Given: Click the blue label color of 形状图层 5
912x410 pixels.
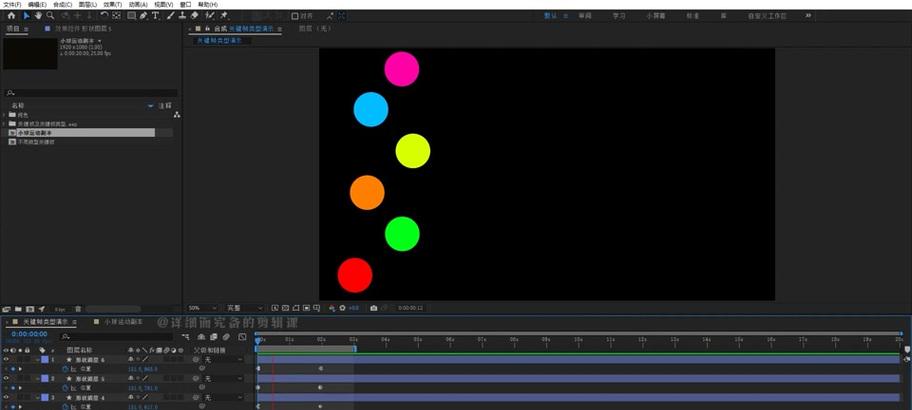Looking at the screenshot, I should tap(45, 379).
